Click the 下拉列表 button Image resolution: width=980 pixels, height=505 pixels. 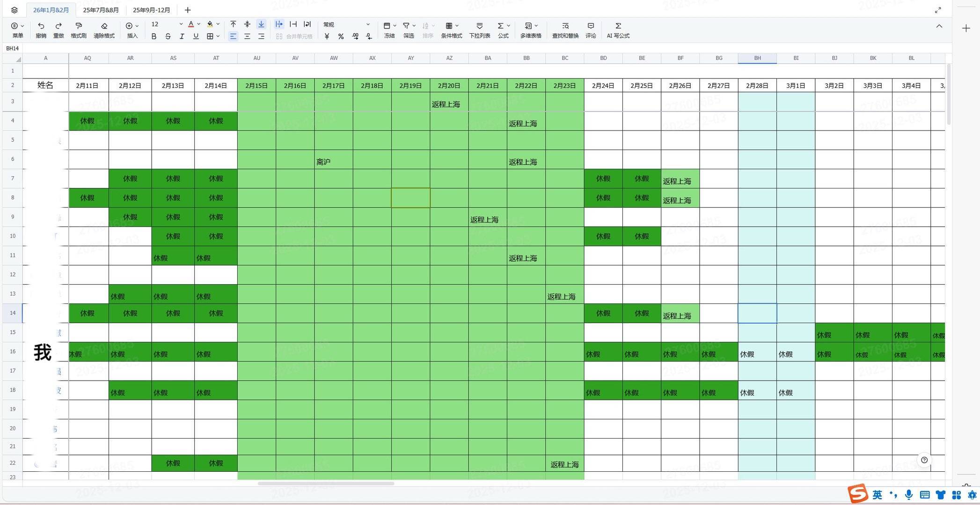[x=479, y=26]
